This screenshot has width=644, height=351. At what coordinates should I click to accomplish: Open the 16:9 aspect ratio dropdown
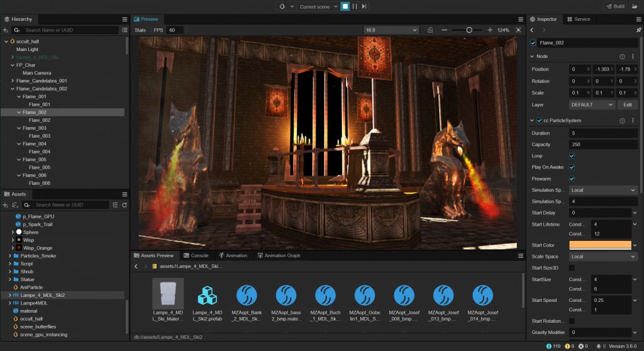(391, 30)
